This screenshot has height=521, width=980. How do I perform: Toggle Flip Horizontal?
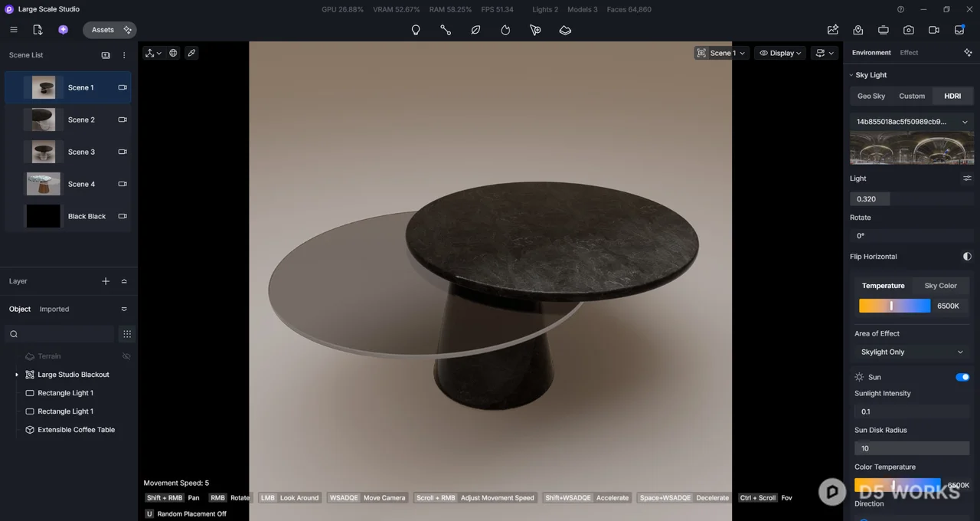pyautogui.click(x=967, y=257)
